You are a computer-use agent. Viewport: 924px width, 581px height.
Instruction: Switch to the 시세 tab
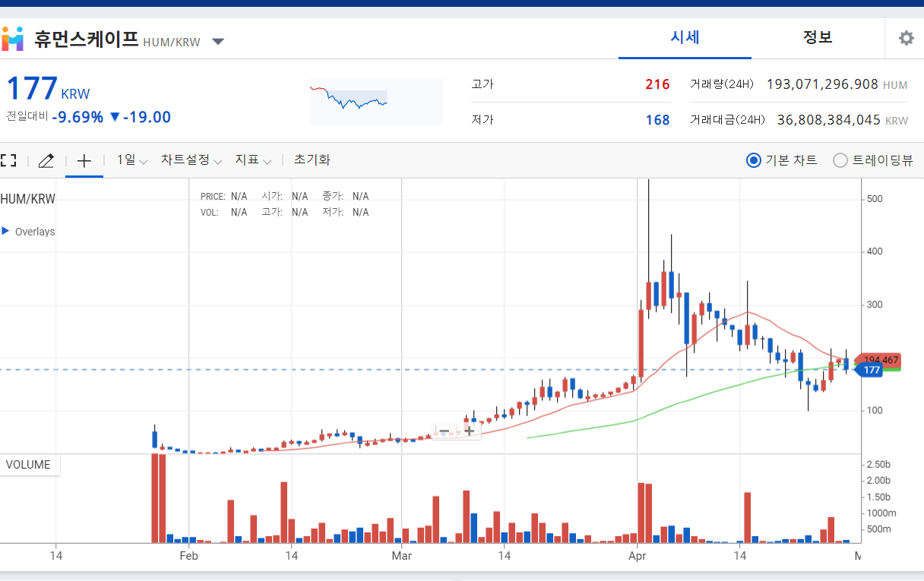(685, 38)
